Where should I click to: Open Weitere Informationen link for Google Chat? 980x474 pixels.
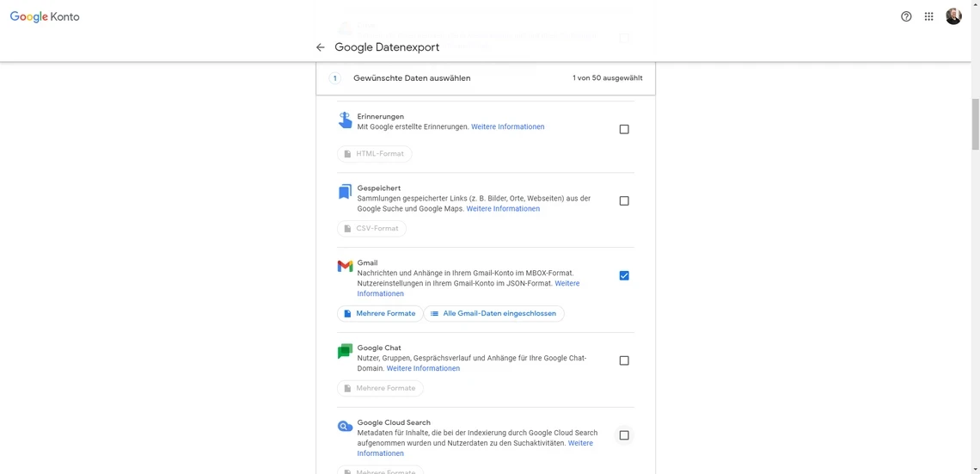[x=423, y=368]
